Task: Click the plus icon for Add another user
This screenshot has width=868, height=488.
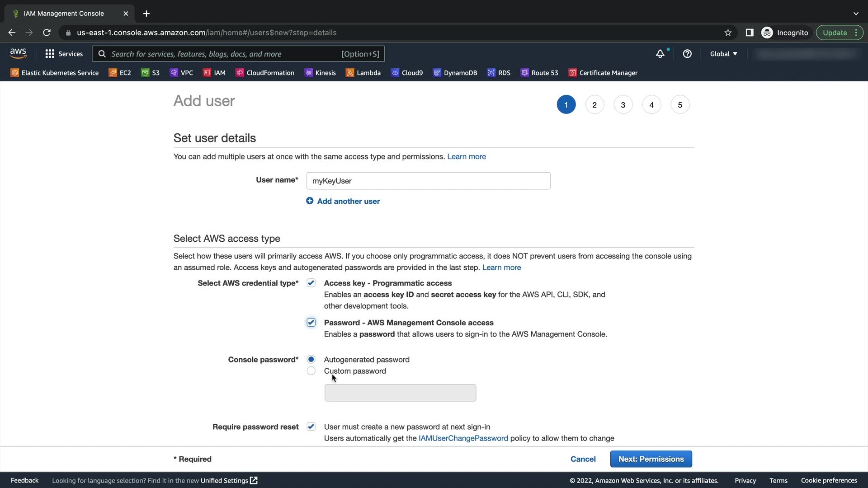Action: pyautogui.click(x=310, y=201)
